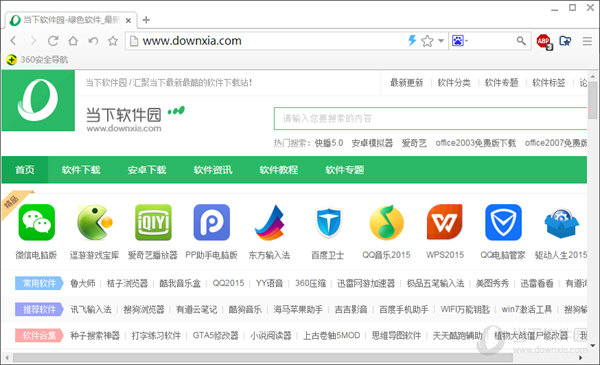
Task: Open the GTA5修改器 link
Action: [215, 336]
